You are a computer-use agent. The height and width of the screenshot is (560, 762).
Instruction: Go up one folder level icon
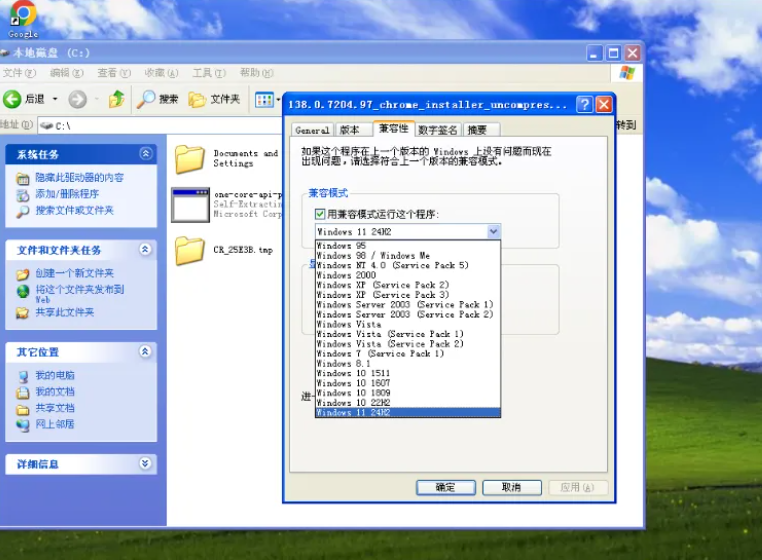pos(117,99)
